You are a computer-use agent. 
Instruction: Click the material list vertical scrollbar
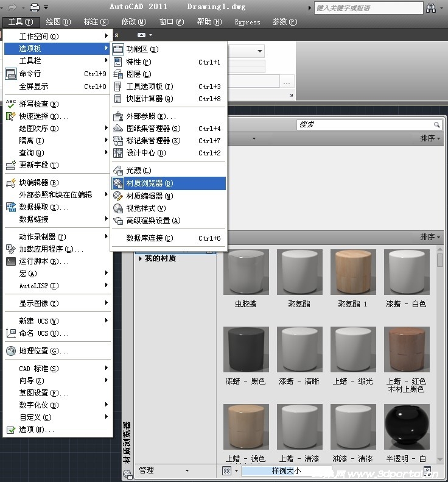pyautogui.click(x=440, y=353)
